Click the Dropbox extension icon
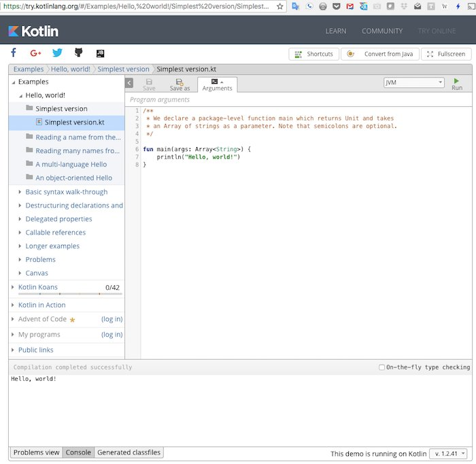Image resolution: width=476 pixels, height=464 pixels. coord(404,6)
